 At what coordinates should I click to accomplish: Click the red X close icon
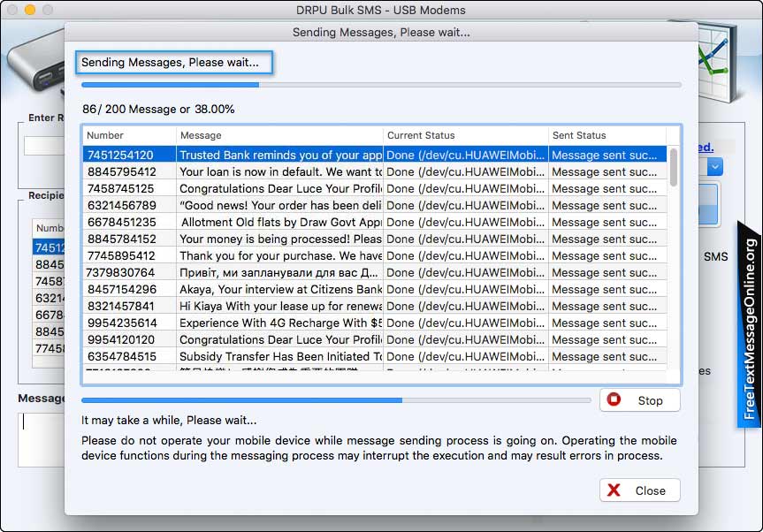click(614, 490)
